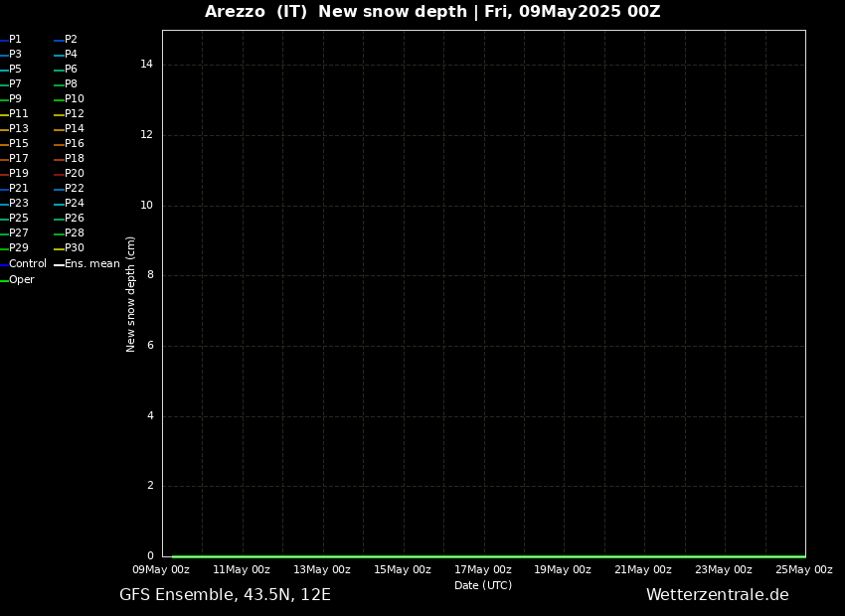Select the P21 legend label
Image resolution: width=845 pixels, height=616 pixels.
(x=18, y=189)
